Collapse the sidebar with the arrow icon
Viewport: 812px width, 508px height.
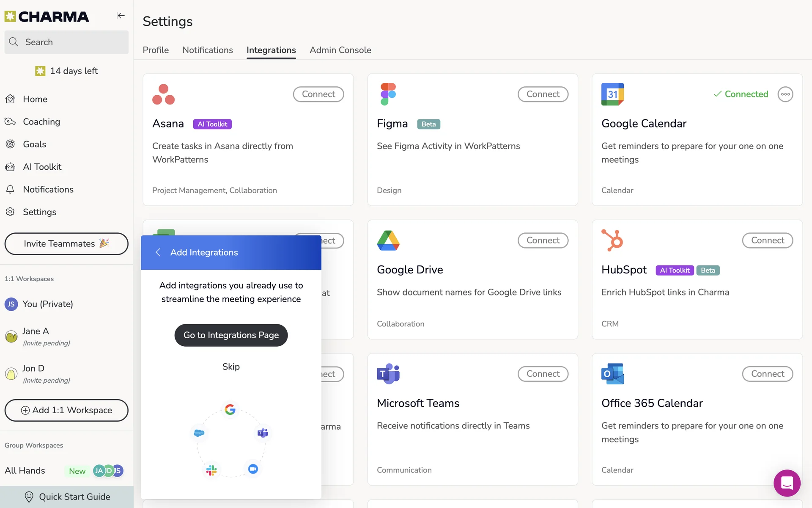pyautogui.click(x=121, y=16)
